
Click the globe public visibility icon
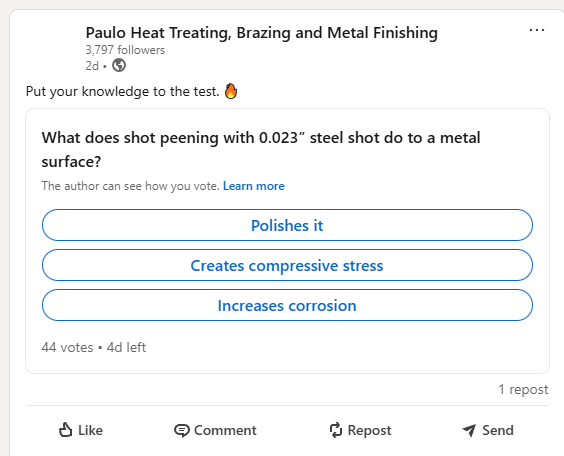point(119,65)
